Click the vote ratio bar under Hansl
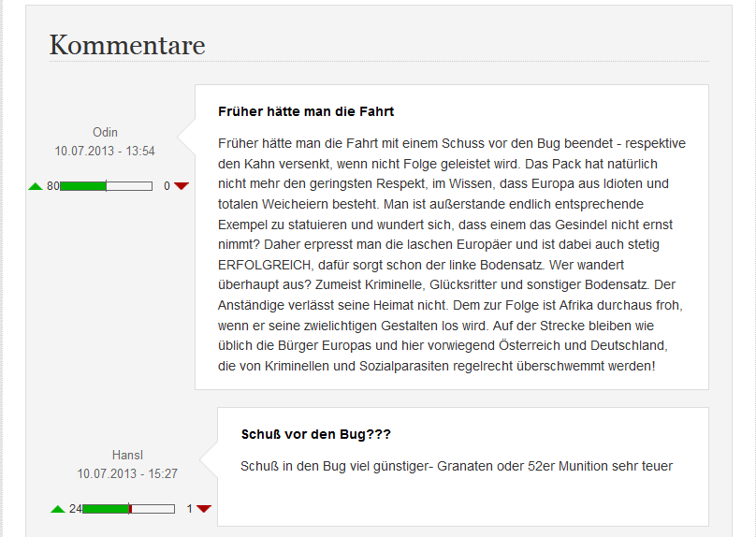This screenshot has height=537, width=756. (128, 509)
